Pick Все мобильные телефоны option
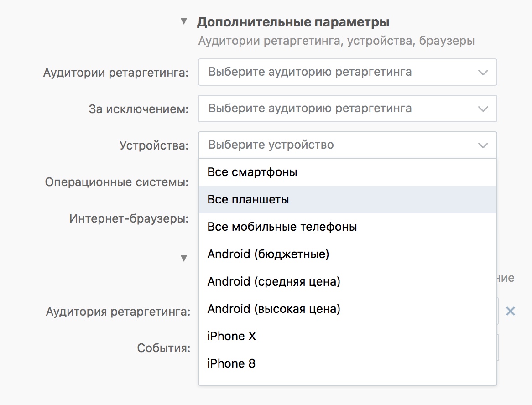 pyautogui.click(x=282, y=227)
